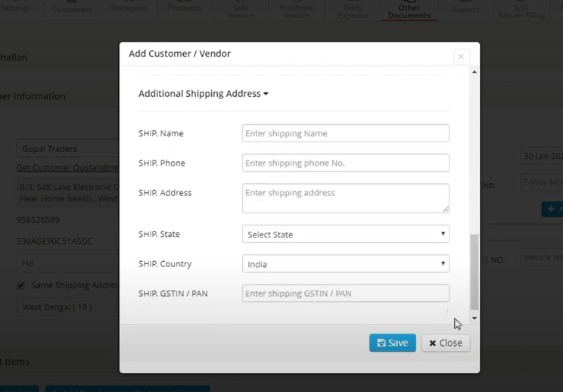Screen dimensions: 563x392
Task: Click the Close button in dialog footer
Action: click(x=445, y=343)
